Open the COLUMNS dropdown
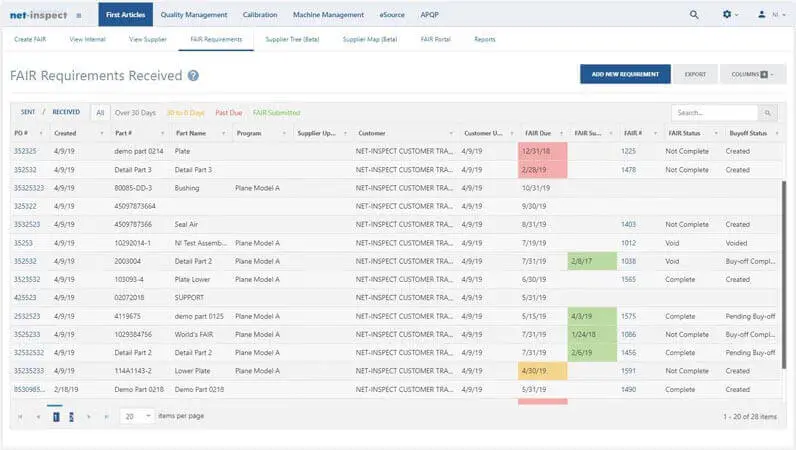796x450 pixels. pos(752,75)
